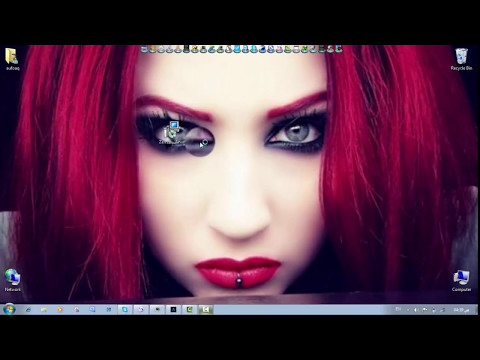Select the Recycle Bin desktop icon

(461, 59)
